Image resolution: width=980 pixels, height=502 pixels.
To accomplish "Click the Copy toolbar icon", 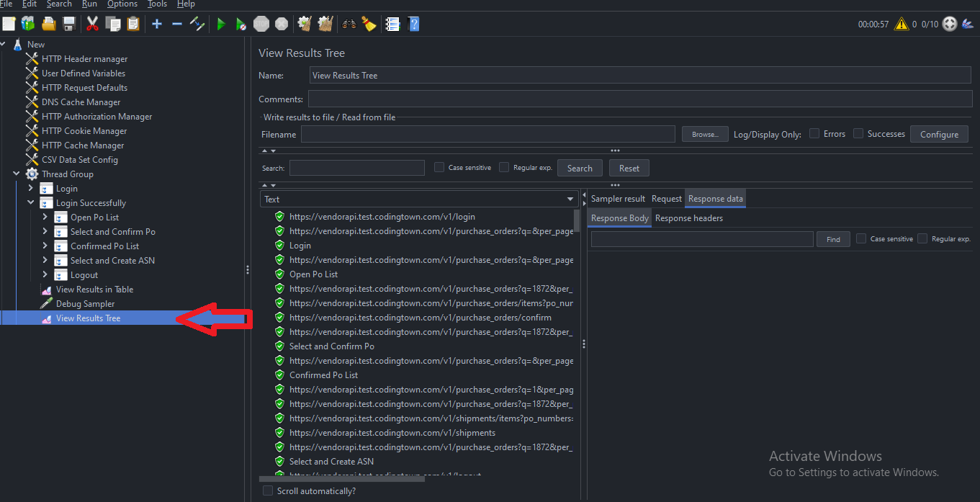I will [113, 24].
